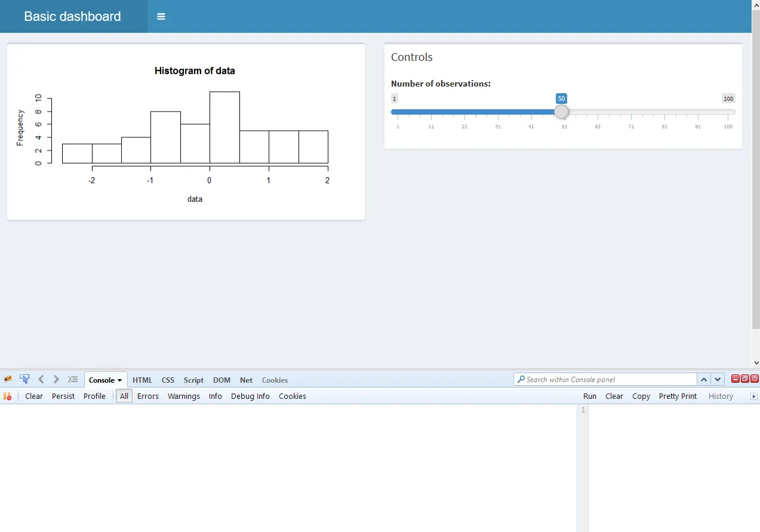
Task: Toggle the sidebar with the hamburger icon
Action: coord(161,16)
